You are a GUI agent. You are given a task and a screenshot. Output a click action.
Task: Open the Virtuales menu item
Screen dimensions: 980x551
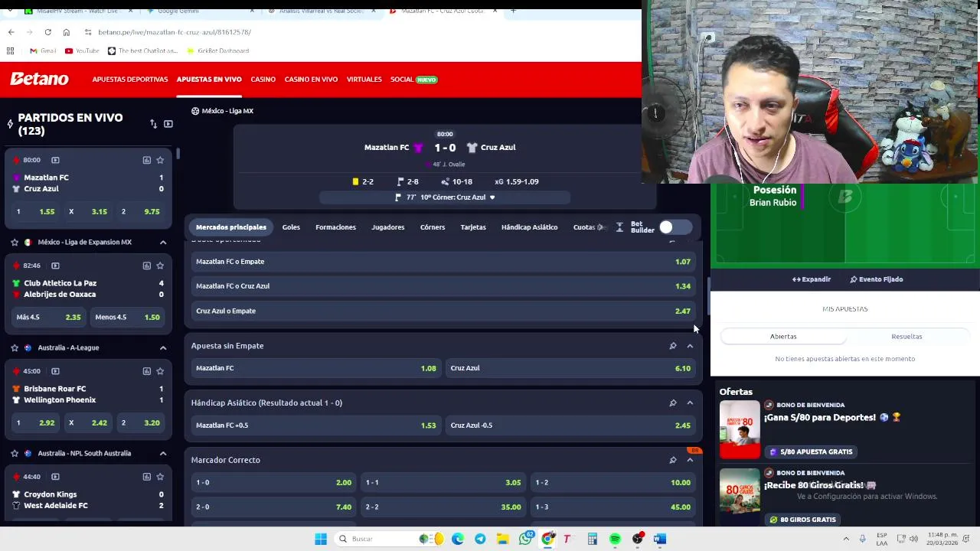364,80
